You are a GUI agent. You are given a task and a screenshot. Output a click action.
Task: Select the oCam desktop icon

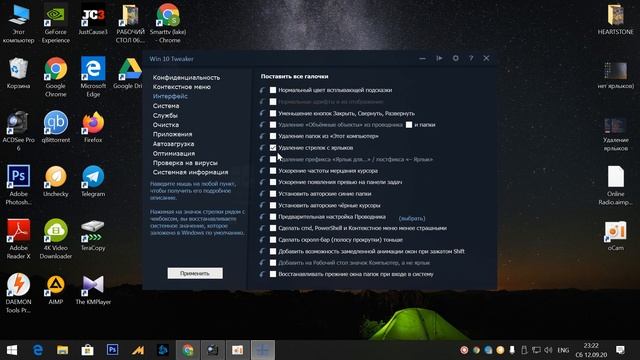click(616, 236)
